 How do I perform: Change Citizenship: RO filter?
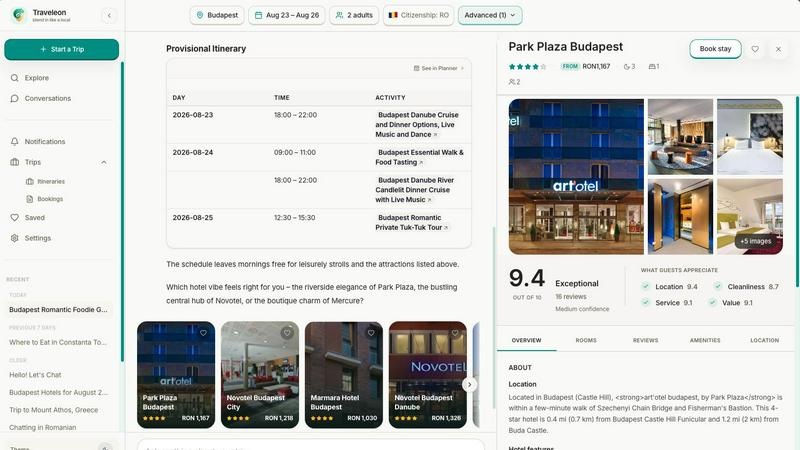418,15
